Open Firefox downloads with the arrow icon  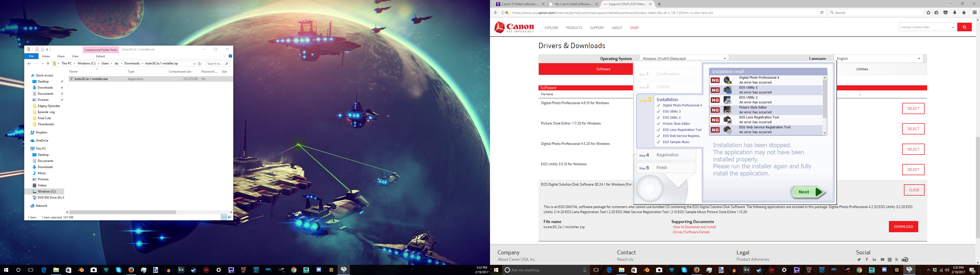click(x=955, y=12)
